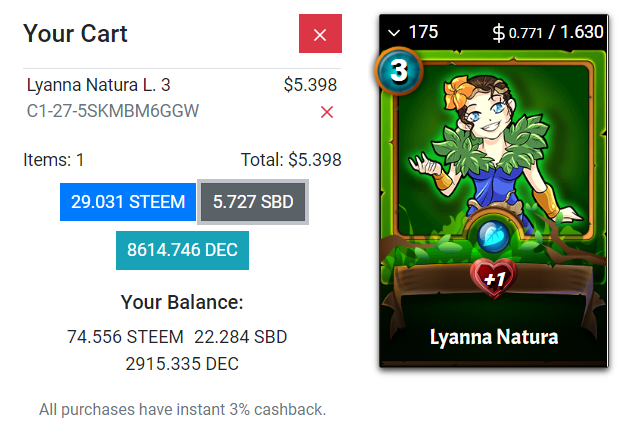Click the Lyanna Natura name banner
The image size is (626, 425).
point(494,337)
